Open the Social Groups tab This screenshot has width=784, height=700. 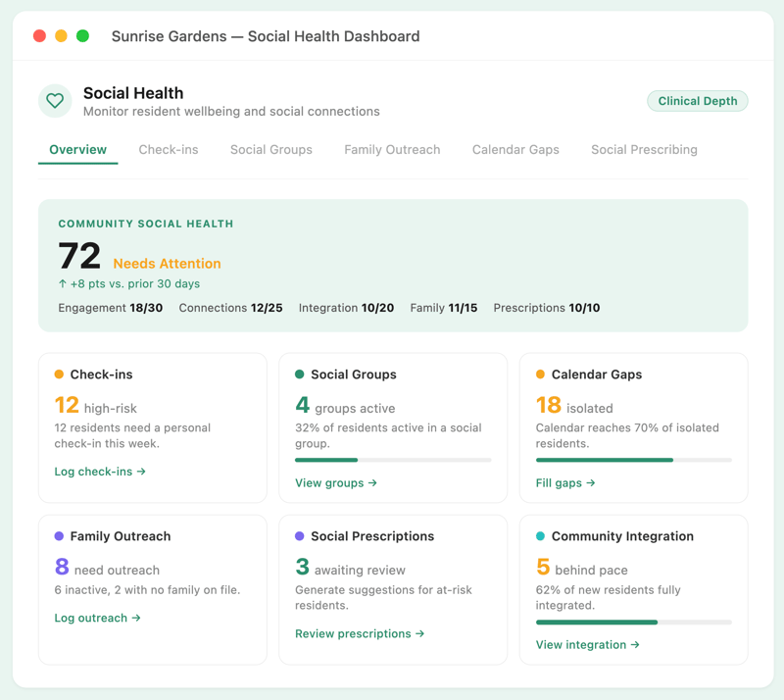[x=271, y=150]
